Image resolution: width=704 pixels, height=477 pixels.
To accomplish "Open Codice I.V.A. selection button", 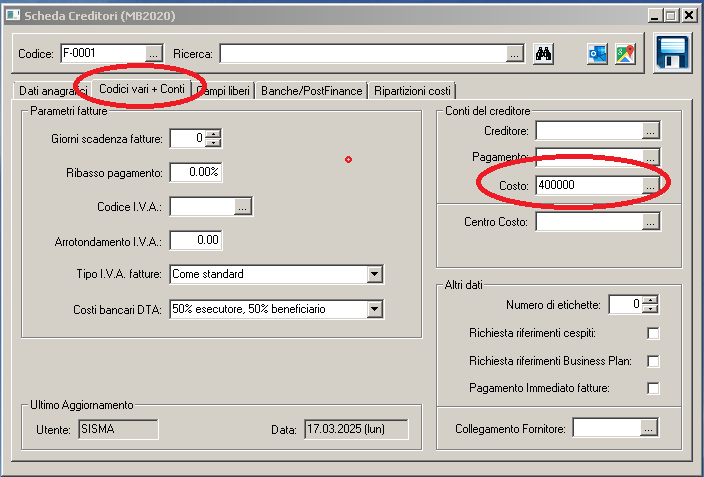I will pyautogui.click(x=243, y=206).
